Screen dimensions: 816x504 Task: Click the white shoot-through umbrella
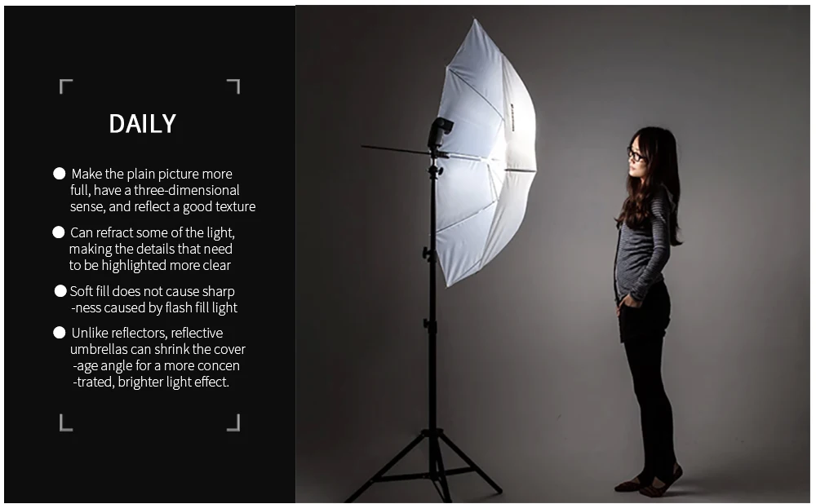click(486, 153)
